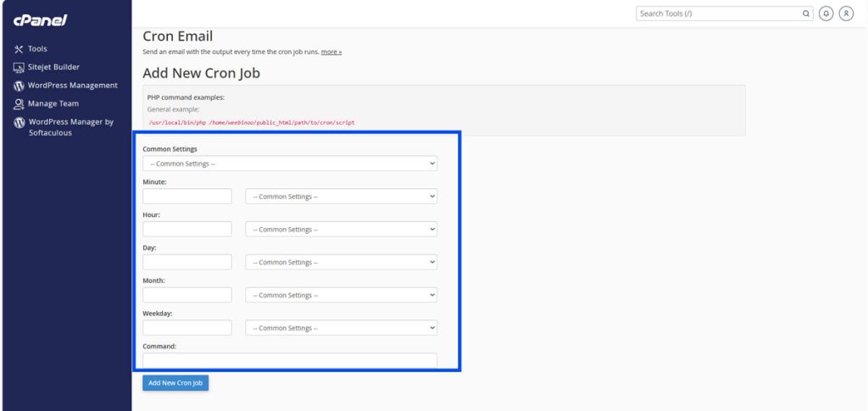Expand the Day common settings dropdown

(341, 263)
